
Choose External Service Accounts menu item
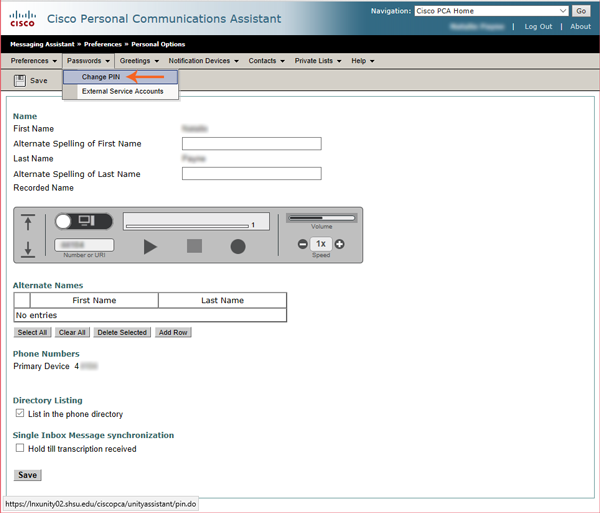point(122,91)
